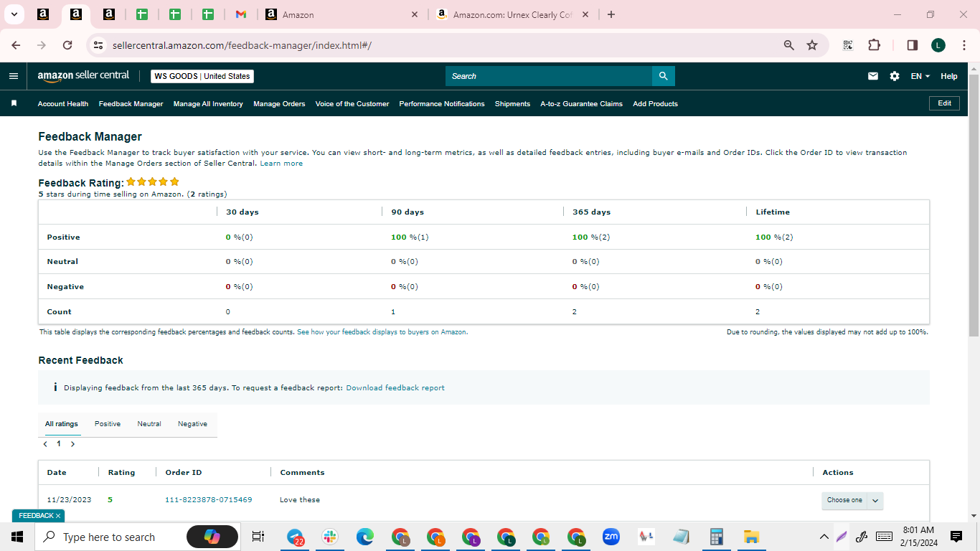This screenshot has width=980, height=551.
Task: Click the Love these comment text
Action: [300, 500]
